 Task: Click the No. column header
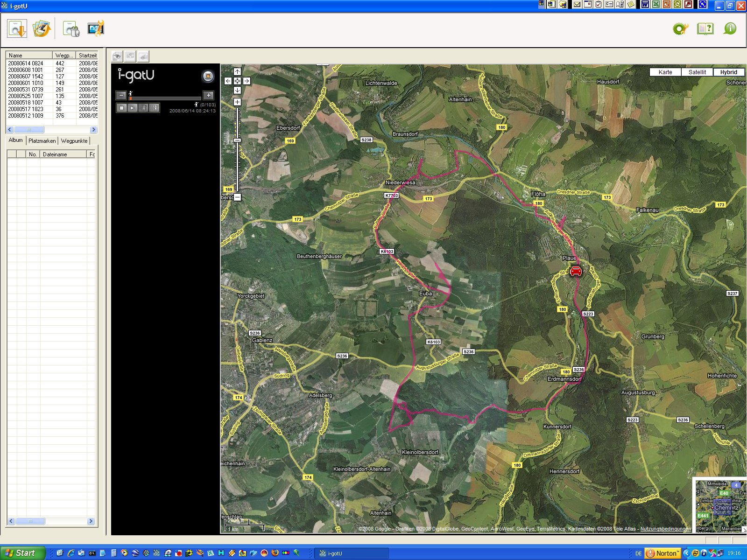click(33, 154)
